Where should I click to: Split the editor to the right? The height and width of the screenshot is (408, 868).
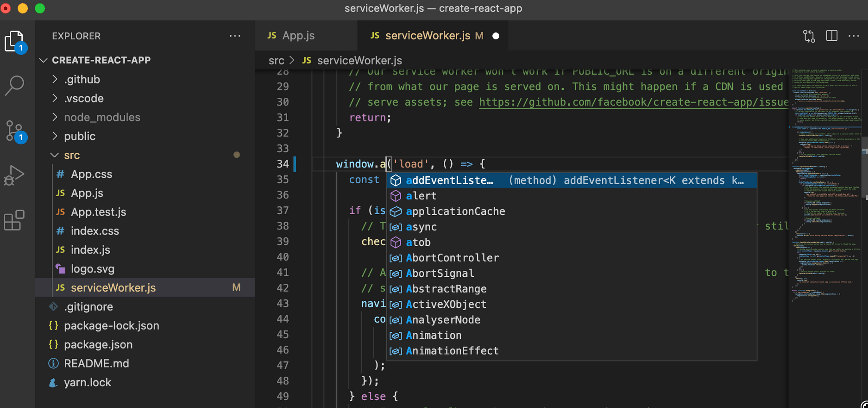click(831, 36)
